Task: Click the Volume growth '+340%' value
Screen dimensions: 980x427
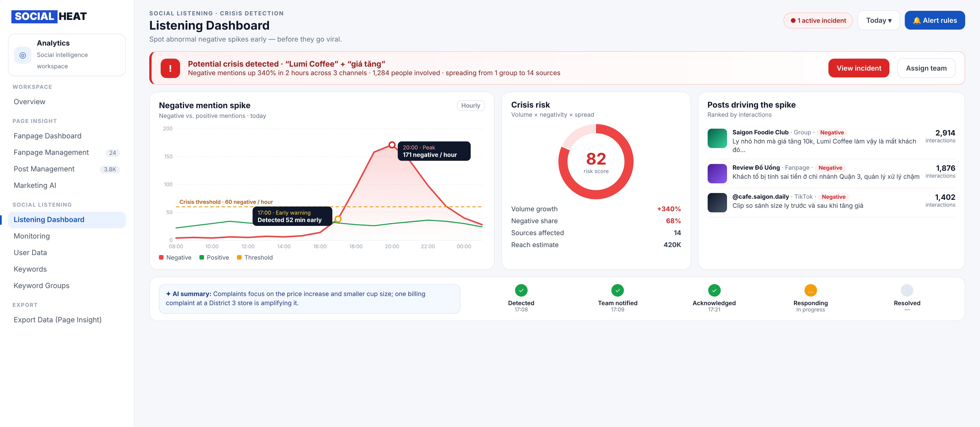Action: 669,209
